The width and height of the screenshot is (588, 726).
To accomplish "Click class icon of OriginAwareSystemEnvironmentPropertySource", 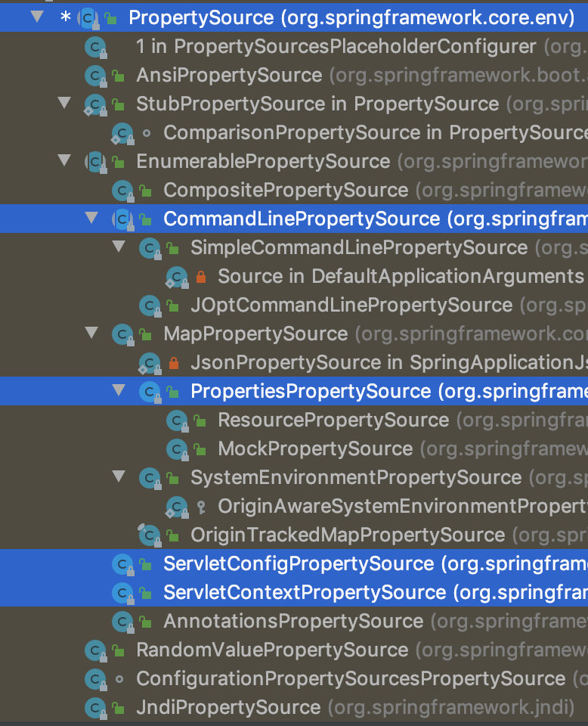I will (177, 507).
